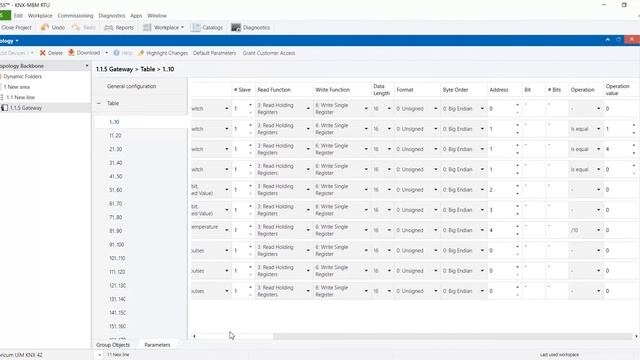The height and width of the screenshot is (360, 640).
Task: Open the Diagnostics menu in menu bar
Action: 112,16
